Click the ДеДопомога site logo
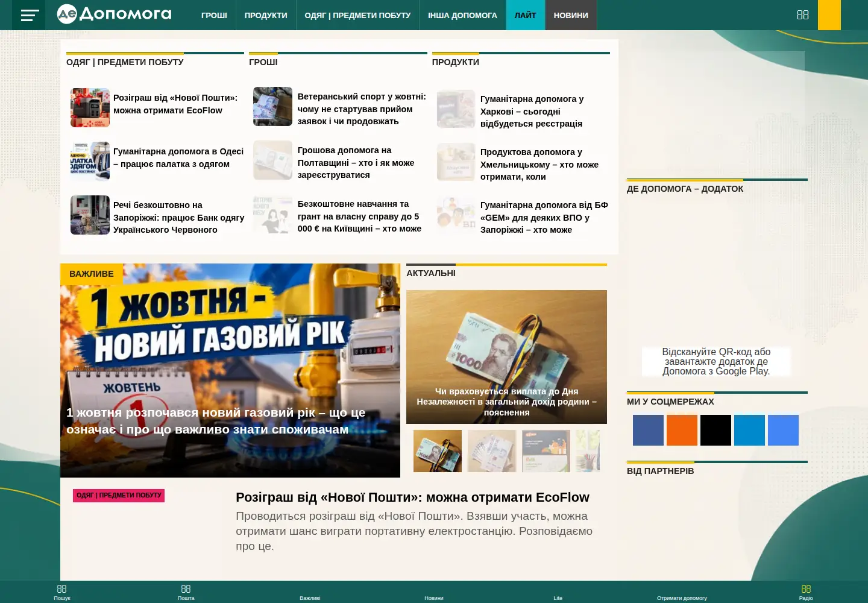This screenshot has height=603, width=868. (114, 14)
